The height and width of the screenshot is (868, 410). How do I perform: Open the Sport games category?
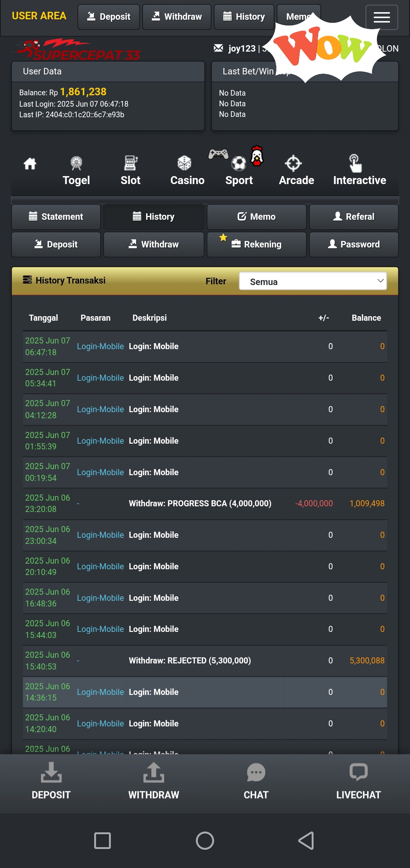pyautogui.click(x=239, y=171)
